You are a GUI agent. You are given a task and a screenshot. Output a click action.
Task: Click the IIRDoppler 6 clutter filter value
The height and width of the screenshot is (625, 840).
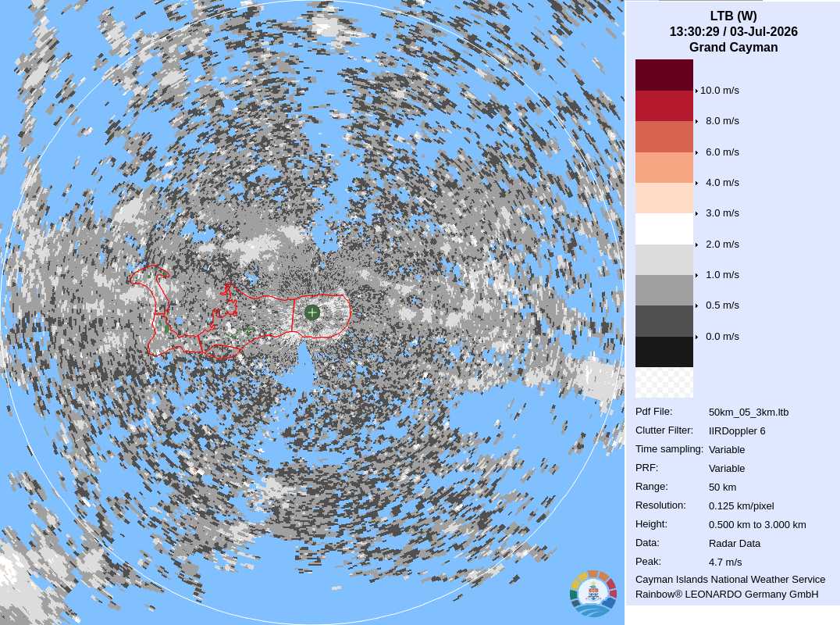(737, 431)
